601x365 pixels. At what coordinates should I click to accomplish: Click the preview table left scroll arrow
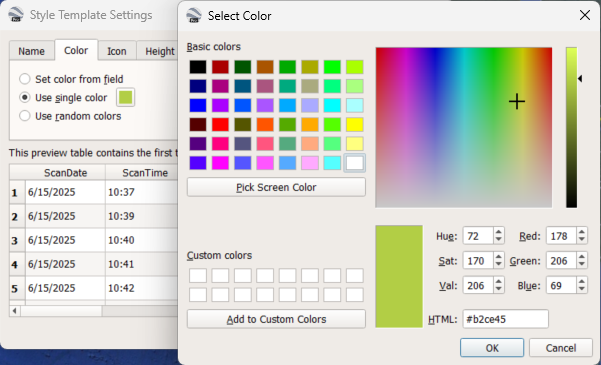(15, 311)
